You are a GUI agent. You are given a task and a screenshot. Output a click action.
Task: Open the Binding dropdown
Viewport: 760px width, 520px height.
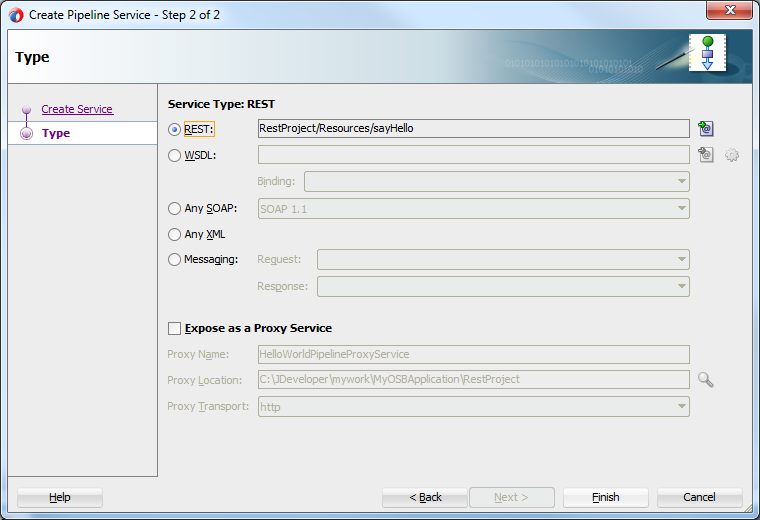coord(497,182)
